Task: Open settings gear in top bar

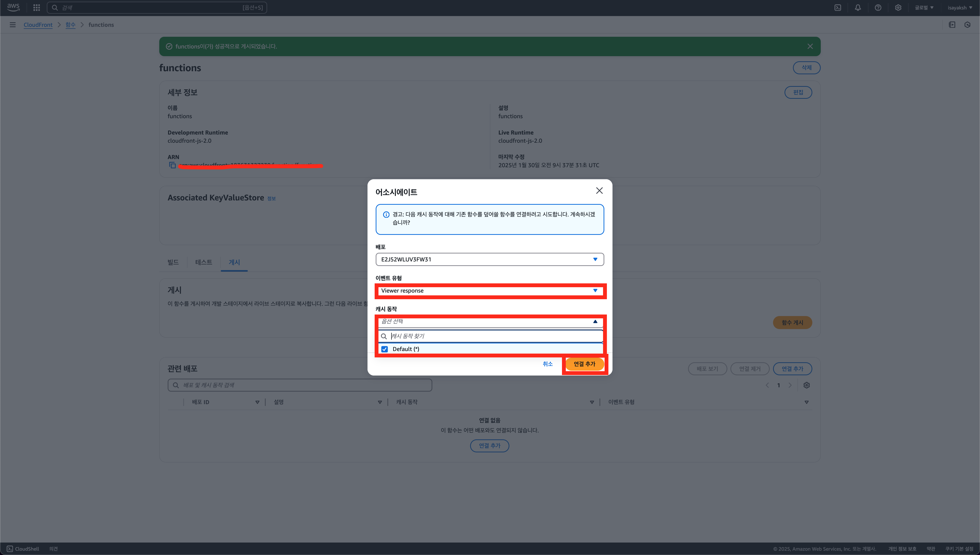Action: (x=898, y=8)
